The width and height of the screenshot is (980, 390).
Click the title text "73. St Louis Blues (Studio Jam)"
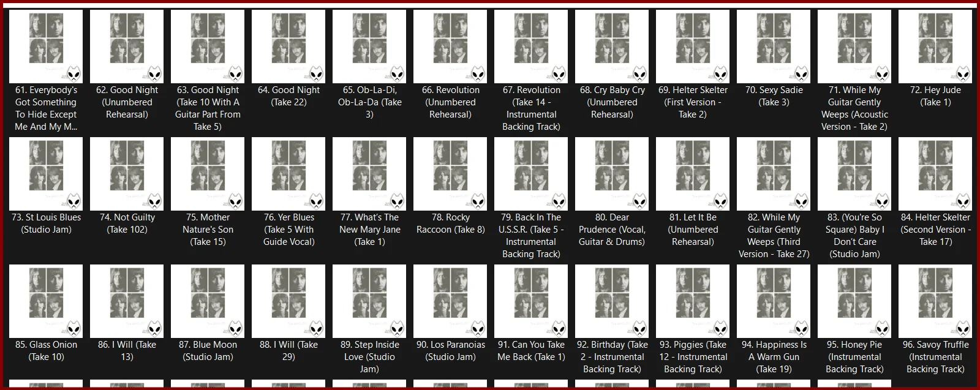coord(46,223)
